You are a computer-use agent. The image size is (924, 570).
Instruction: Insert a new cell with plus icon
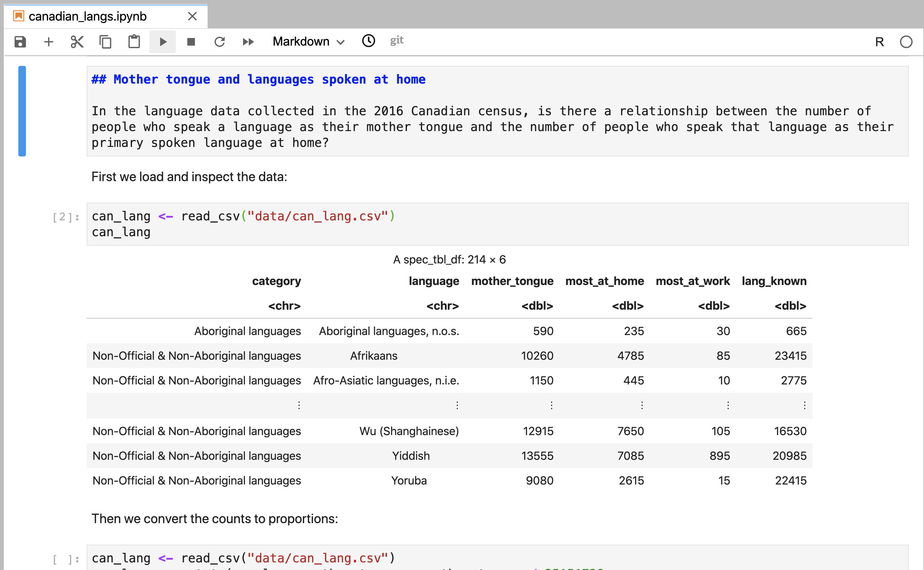tap(49, 41)
